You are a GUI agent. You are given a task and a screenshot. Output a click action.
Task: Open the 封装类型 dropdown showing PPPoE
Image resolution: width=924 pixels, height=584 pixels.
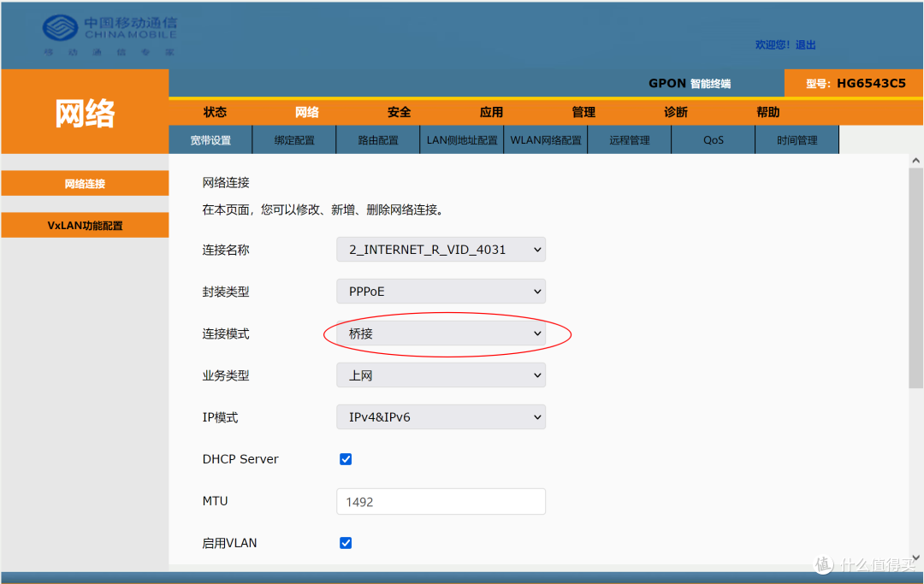[441, 291]
